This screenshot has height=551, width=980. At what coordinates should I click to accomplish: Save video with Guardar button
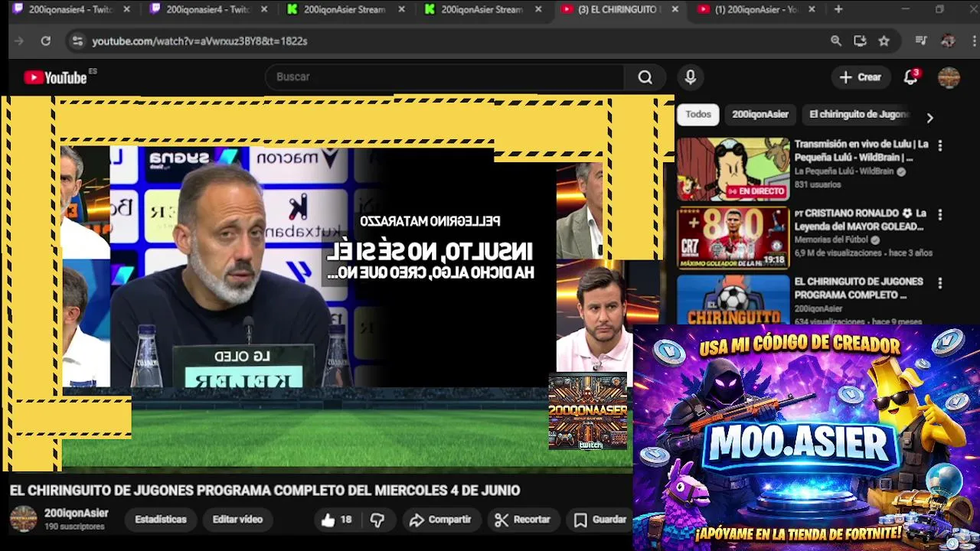(600, 520)
